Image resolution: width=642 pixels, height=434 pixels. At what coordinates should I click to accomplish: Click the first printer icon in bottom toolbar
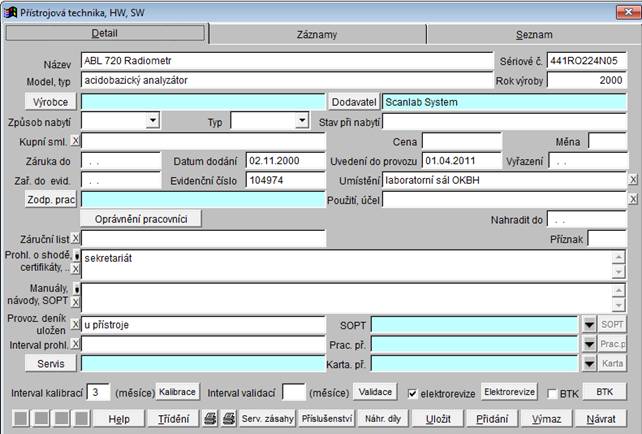[210, 418]
